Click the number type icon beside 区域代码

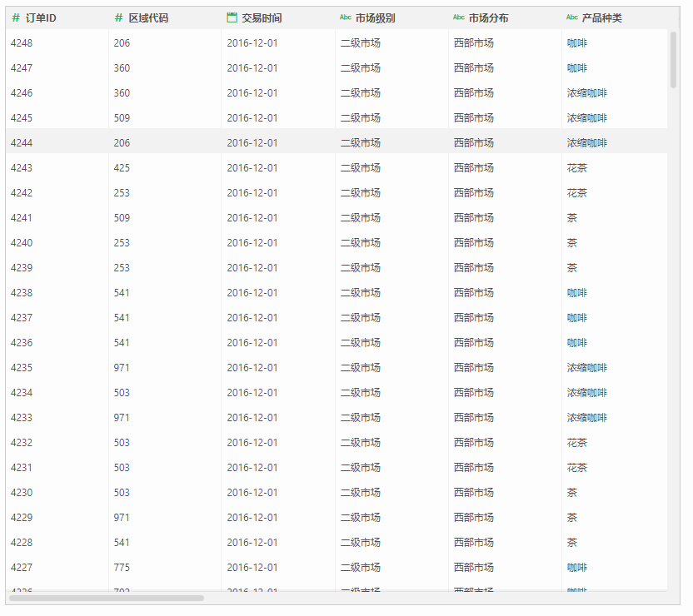click(118, 18)
